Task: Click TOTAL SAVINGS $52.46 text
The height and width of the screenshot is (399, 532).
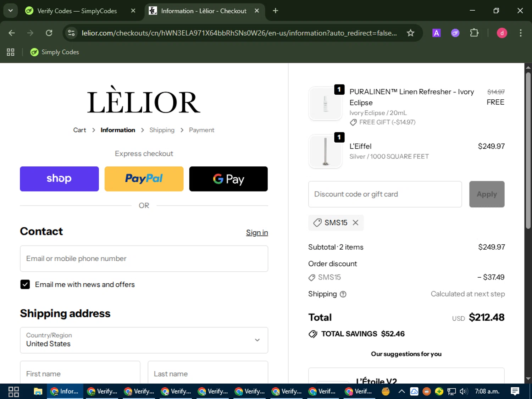Action: [x=363, y=334]
